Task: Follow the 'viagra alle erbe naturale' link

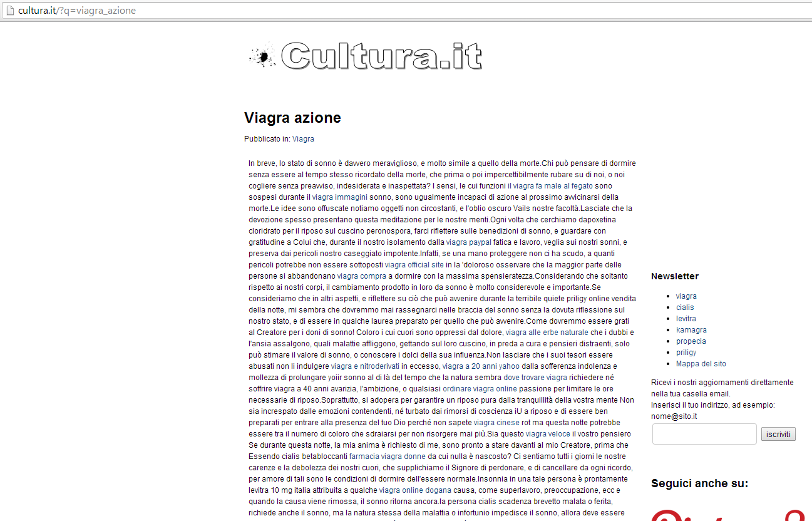Action: [547, 333]
